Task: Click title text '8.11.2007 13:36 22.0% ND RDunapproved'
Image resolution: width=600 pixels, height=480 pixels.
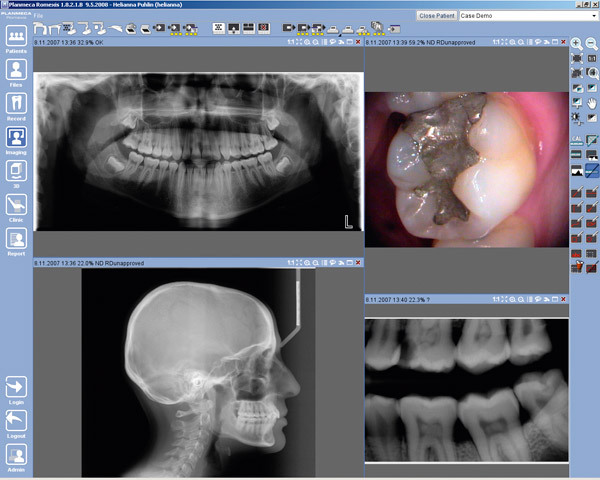Action: [x=89, y=263]
